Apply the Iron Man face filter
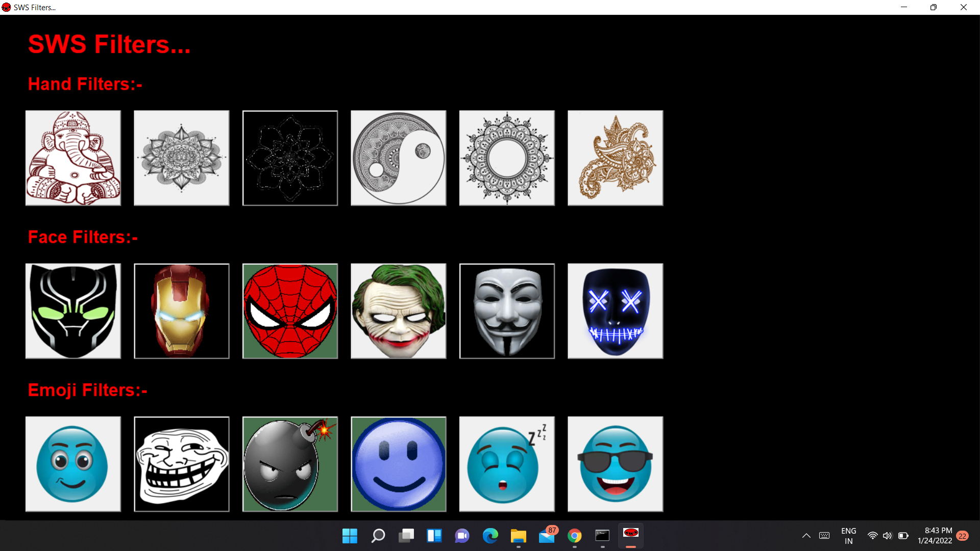Viewport: 980px width, 551px height. [x=182, y=311]
